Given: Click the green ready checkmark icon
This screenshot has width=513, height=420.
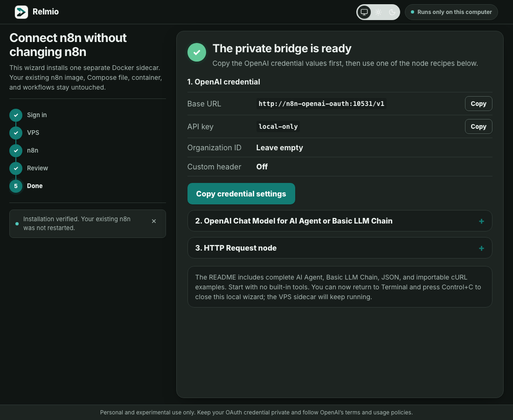Looking at the screenshot, I should (x=197, y=52).
